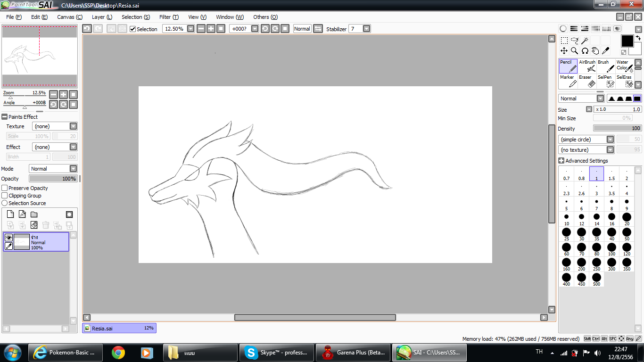Select the Eraser tool

[x=587, y=81]
